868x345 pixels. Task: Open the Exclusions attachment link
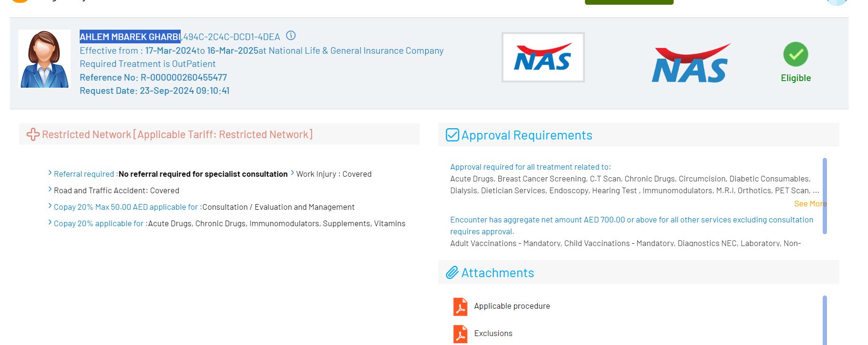tap(493, 334)
